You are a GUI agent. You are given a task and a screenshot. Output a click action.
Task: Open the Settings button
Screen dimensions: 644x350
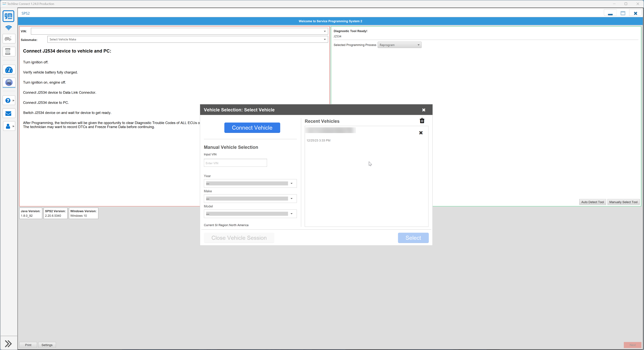47,345
